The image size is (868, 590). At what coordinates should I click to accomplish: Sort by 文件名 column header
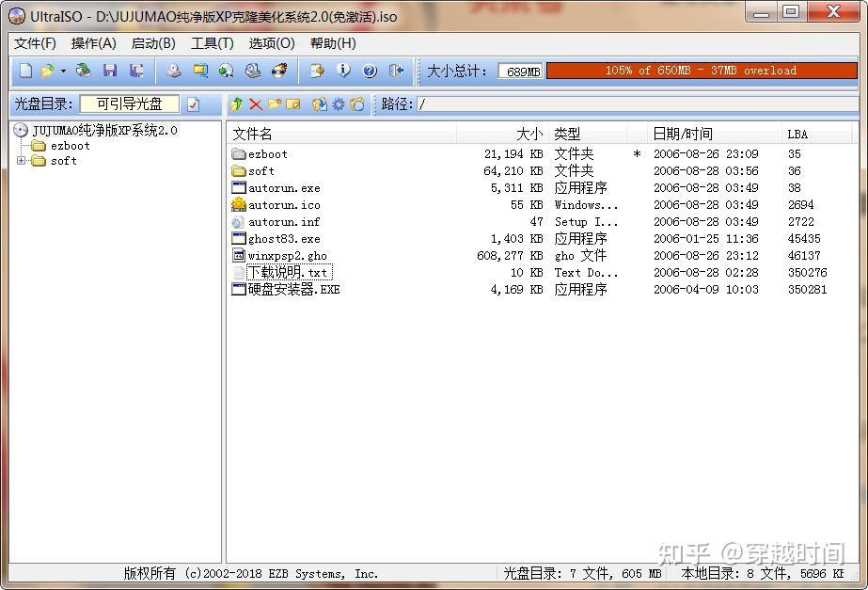[341, 134]
